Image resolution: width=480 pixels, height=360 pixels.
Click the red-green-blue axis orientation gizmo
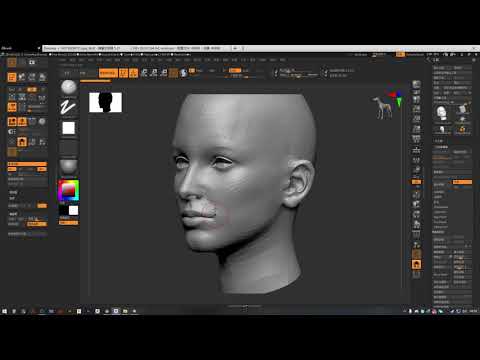[396, 98]
